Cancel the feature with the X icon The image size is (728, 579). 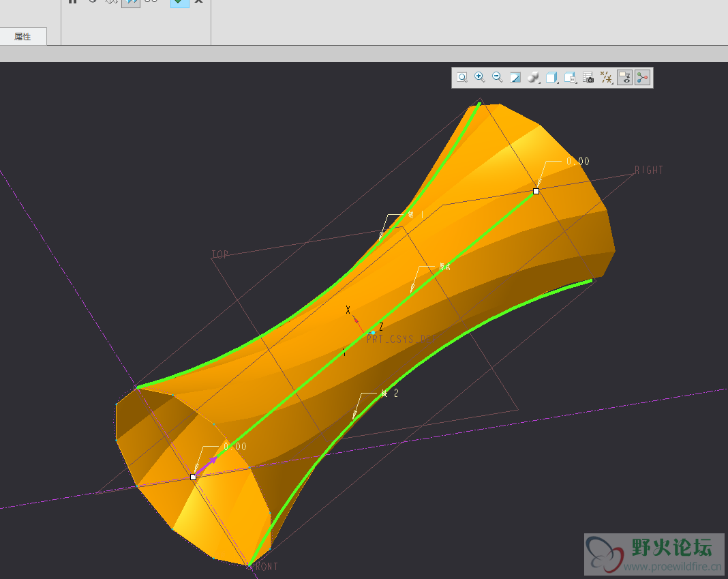tap(198, 2)
